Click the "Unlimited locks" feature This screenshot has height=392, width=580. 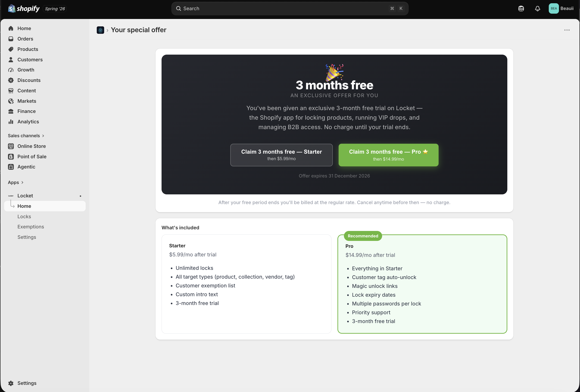coord(194,268)
